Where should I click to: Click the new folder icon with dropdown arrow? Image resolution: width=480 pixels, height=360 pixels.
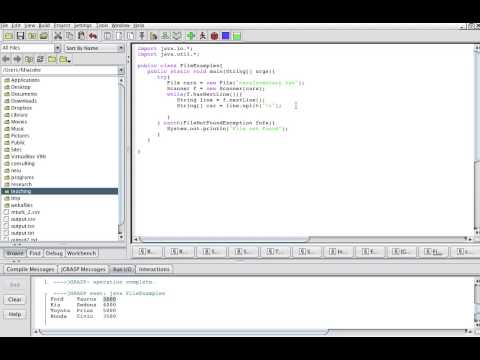click(65, 59)
